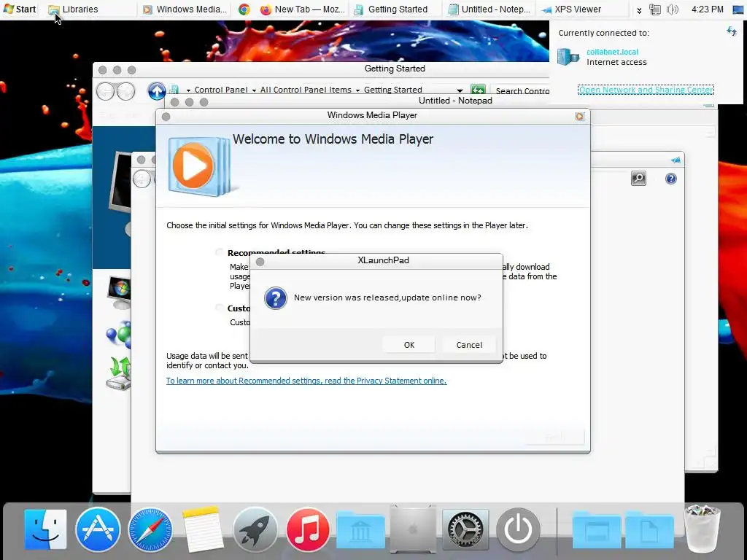This screenshot has width=747, height=560.
Task: Open Network and Sharing Center link
Action: (646, 90)
